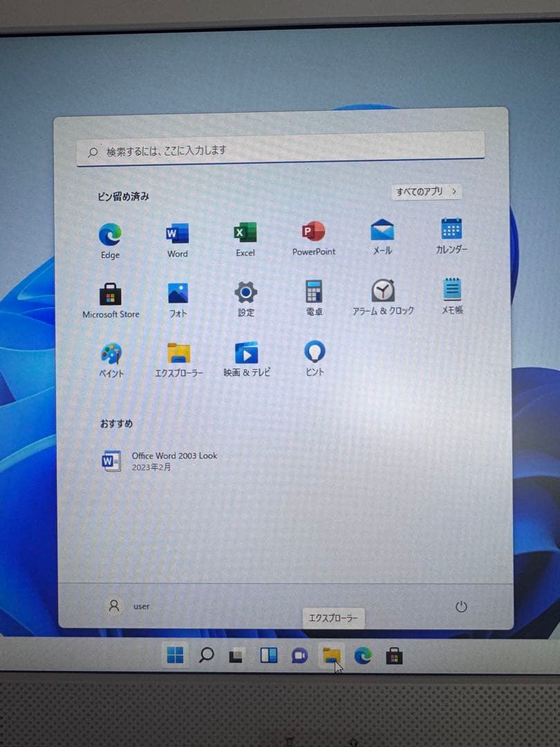
Task: Open Microsoft Store from the taskbar
Action: tap(394, 656)
